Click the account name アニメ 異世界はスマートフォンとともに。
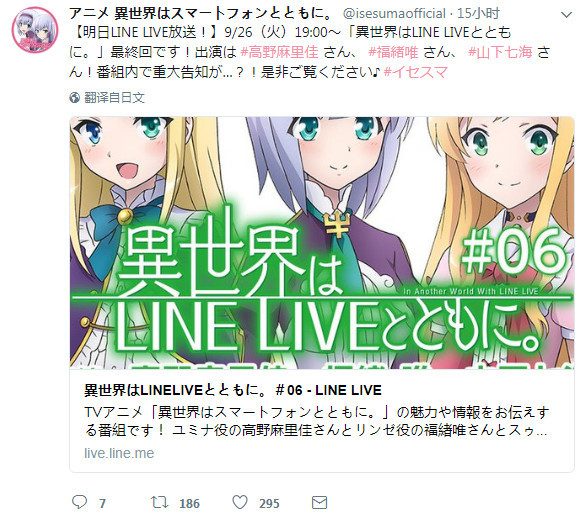586x517 pixels. click(x=201, y=13)
